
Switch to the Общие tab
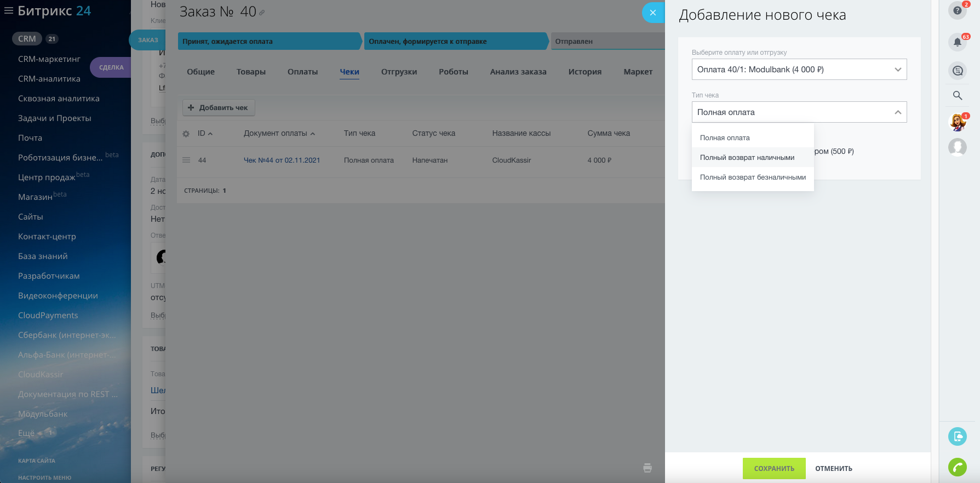200,72
